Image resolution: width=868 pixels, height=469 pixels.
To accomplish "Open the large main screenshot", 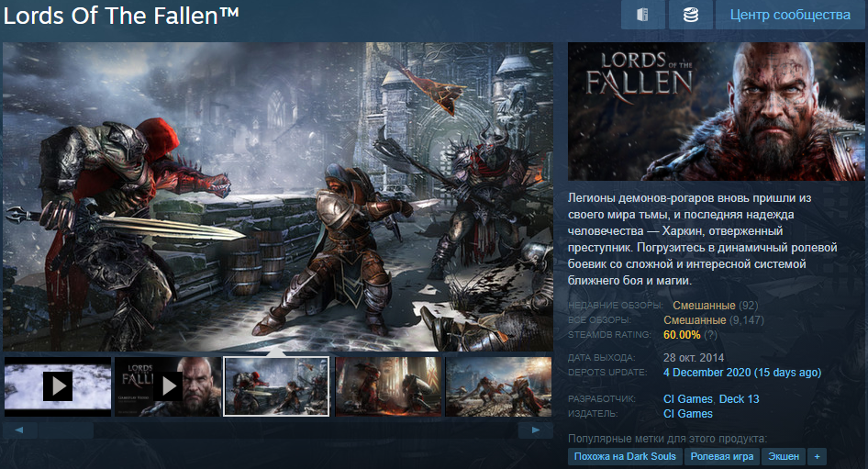I will tap(278, 196).
